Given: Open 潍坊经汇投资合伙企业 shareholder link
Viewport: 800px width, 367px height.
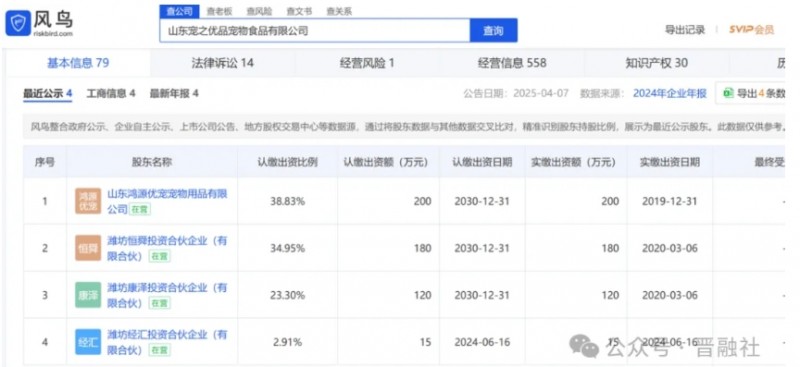Looking at the screenshot, I should click(x=167, y=342).
